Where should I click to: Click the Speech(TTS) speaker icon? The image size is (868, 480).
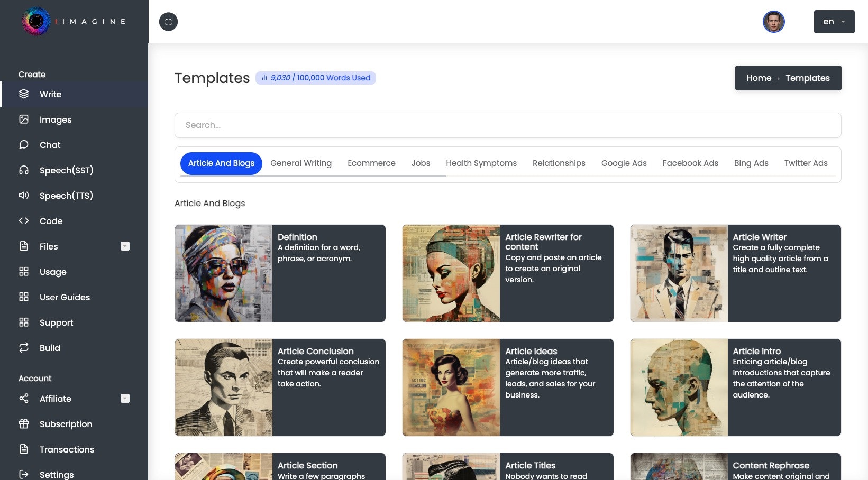pos(24,196)
